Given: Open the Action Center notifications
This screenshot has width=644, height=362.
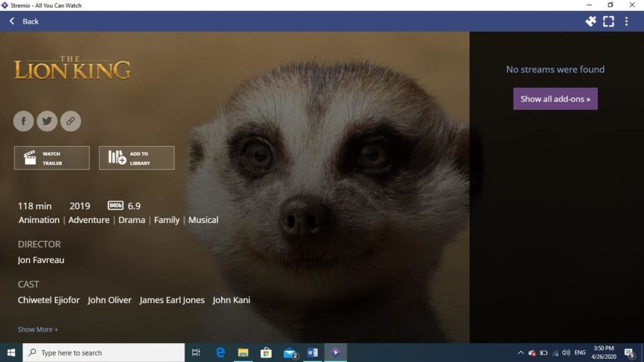Looking at the screenshot, I should (x=630, y=353).
